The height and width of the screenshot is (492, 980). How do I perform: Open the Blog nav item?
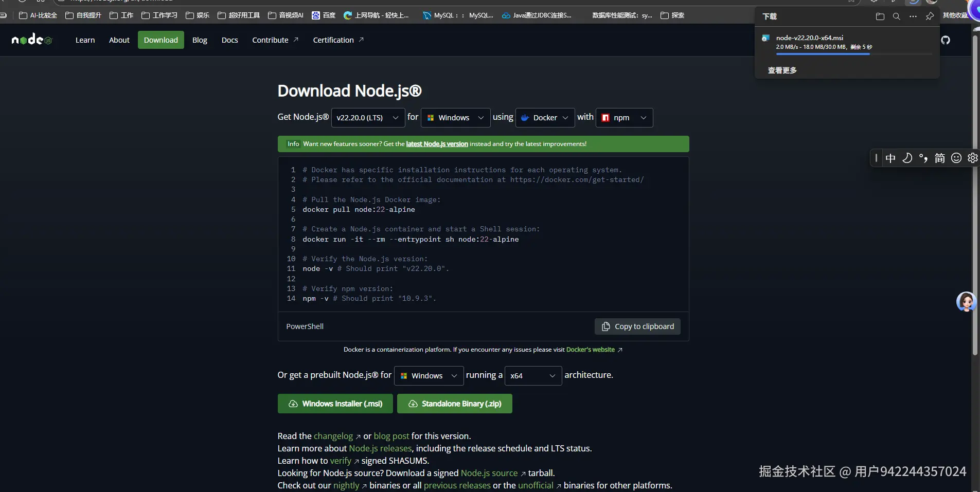(x=200, y=40)
